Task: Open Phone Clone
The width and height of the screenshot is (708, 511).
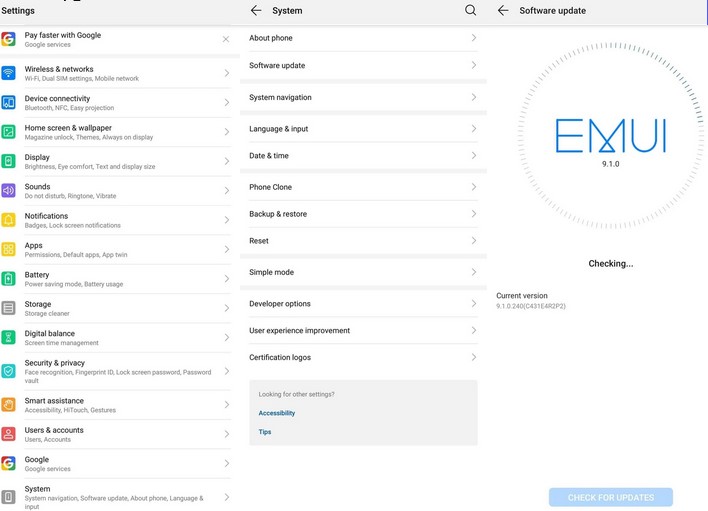Action: point(363,187)
